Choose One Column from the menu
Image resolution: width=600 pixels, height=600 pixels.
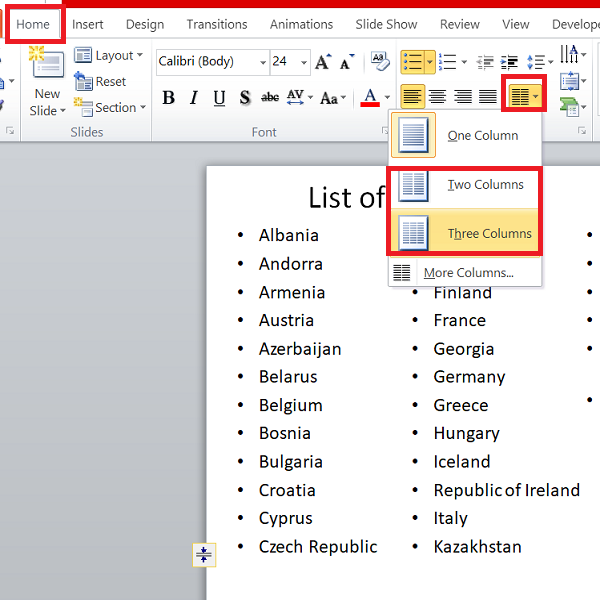click(465, 135)
